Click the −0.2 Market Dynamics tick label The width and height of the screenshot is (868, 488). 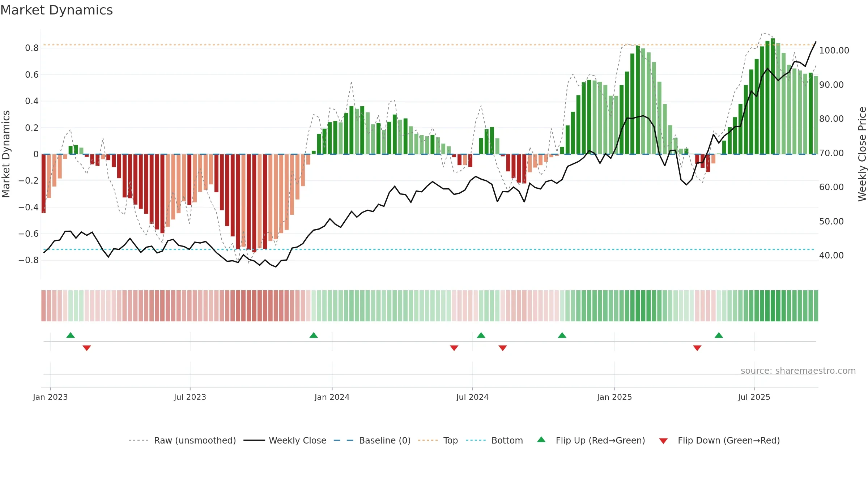29,180
